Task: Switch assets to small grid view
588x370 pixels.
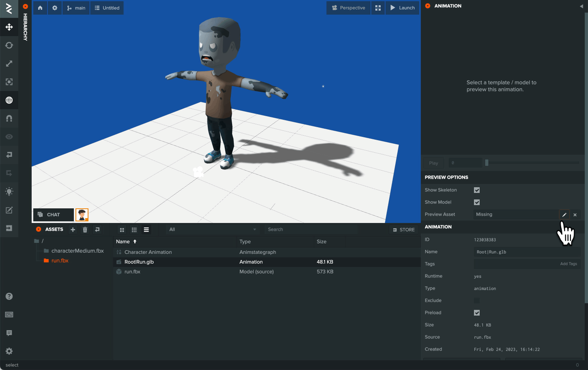Action: [134, 230]
